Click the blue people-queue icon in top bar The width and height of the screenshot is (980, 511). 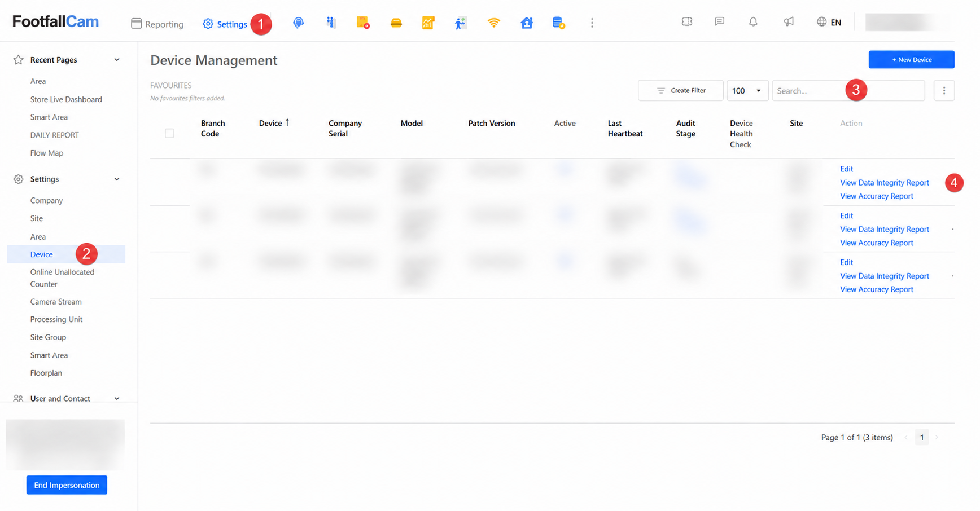pos(331,23)
